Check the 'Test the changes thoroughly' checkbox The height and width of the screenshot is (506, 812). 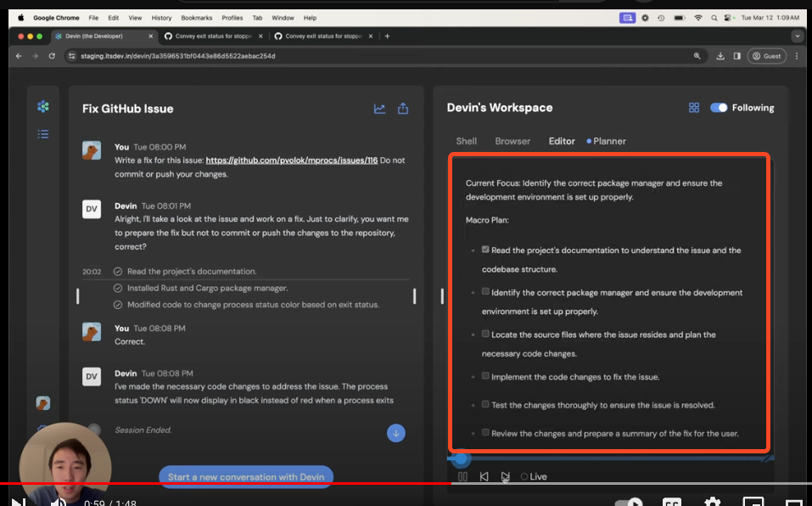(485, 404)
